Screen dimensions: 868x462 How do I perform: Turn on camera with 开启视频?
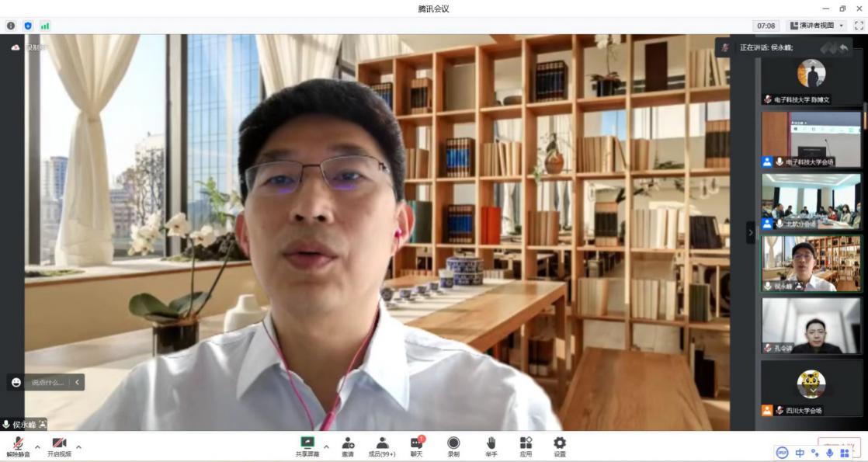tap(59, 446)
